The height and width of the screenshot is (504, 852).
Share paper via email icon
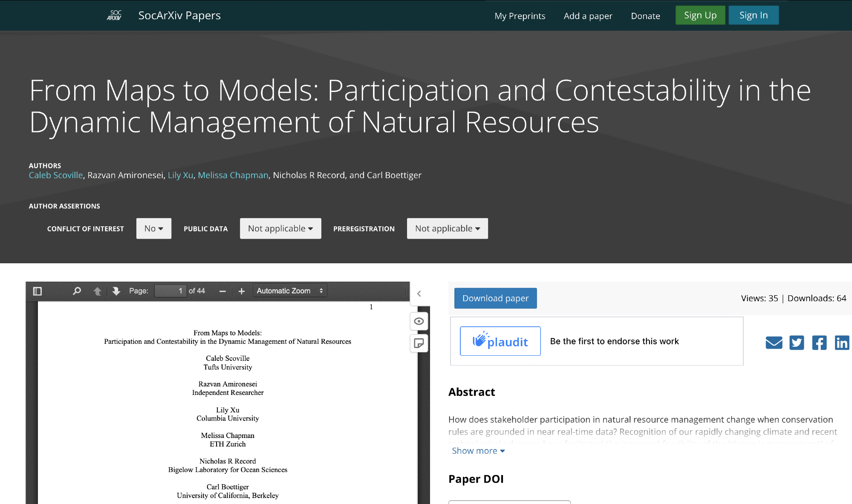coord(774,343)
